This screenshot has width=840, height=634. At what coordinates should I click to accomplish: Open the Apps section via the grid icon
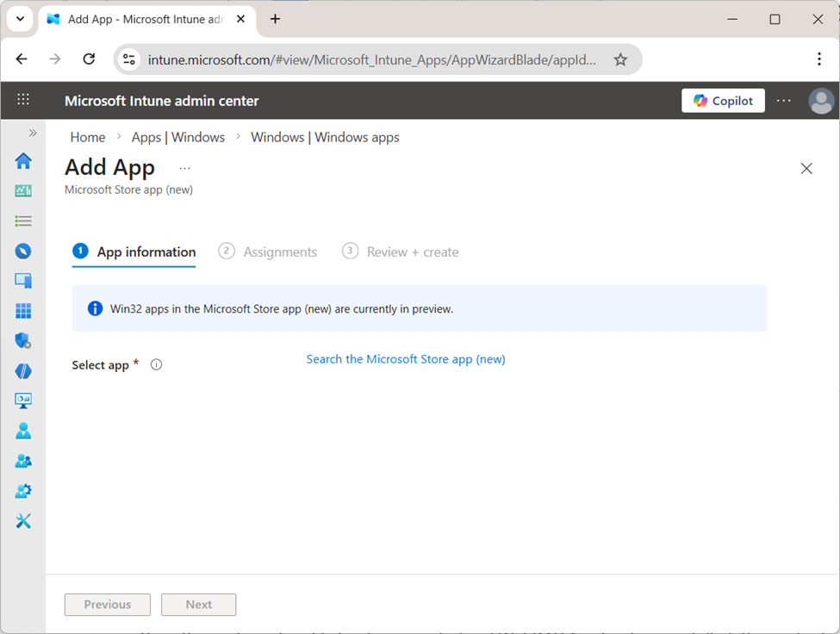23,310
